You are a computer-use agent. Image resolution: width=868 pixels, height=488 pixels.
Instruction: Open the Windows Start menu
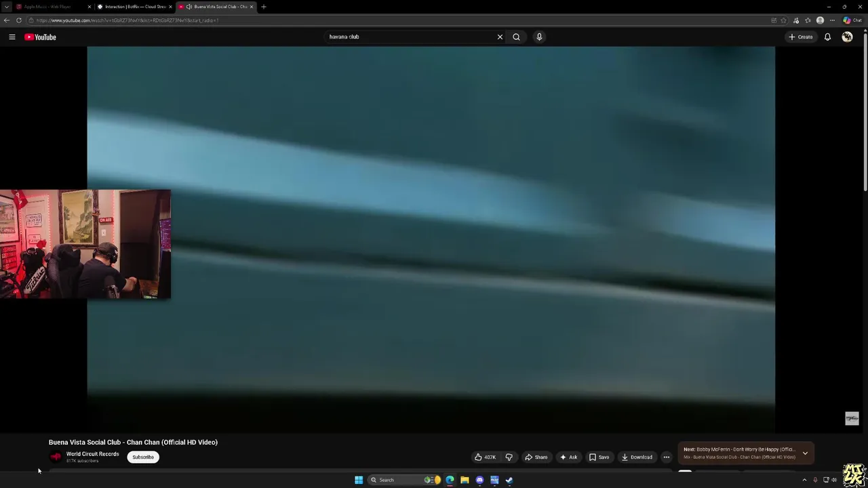coord(359,480)
